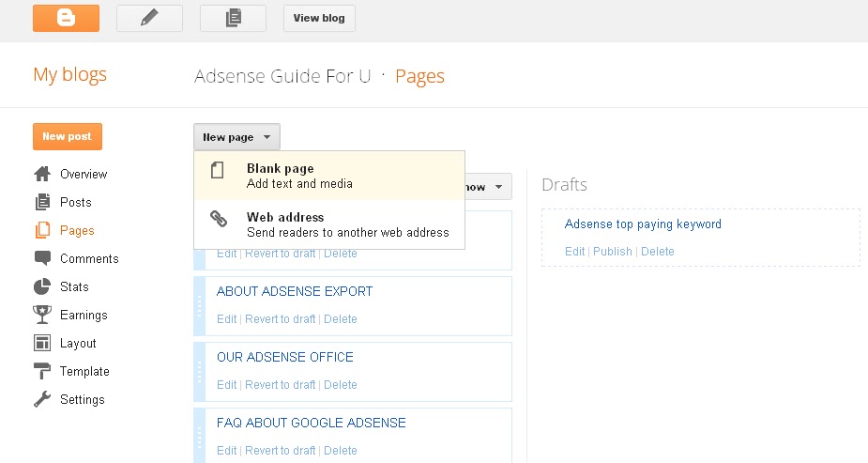Delete the Adsense top paying keyword draft
The image size is (868, 463).
coord(658,252)
